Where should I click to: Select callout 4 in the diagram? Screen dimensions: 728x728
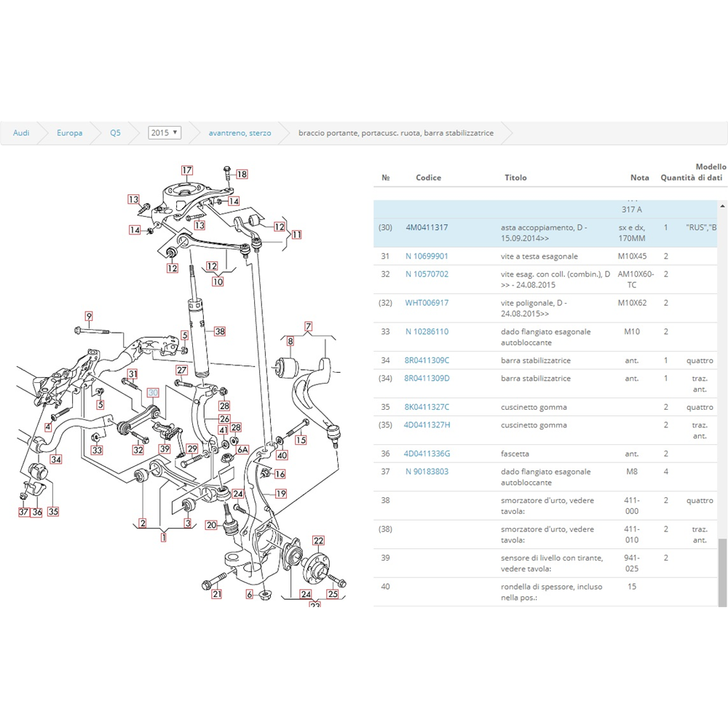click(x=48, y=427)
